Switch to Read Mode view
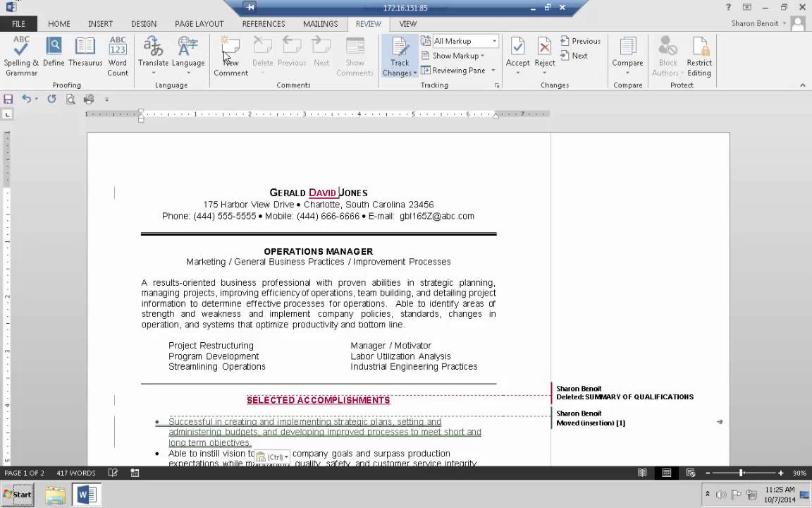 click(642, 473)
